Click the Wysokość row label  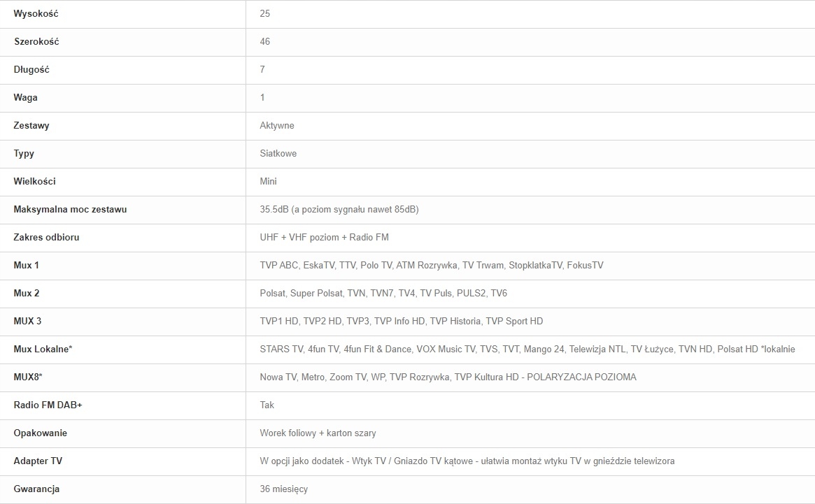tap(36, 13)
